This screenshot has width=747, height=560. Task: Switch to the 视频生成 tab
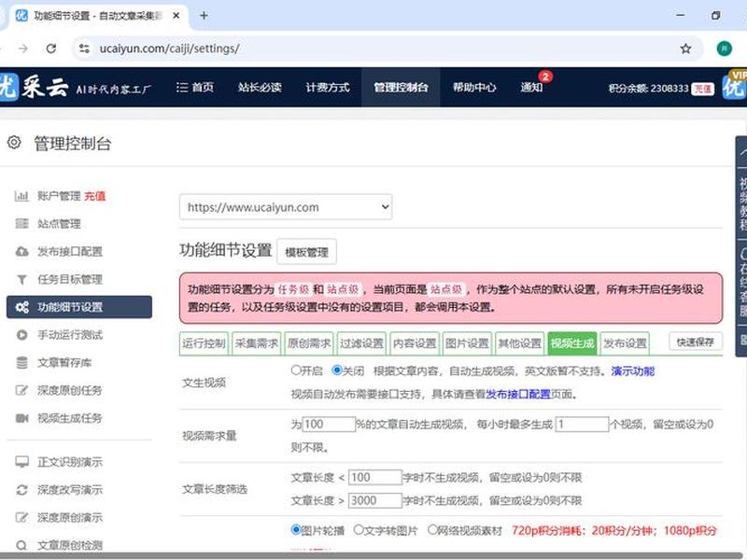coord(572,343)
